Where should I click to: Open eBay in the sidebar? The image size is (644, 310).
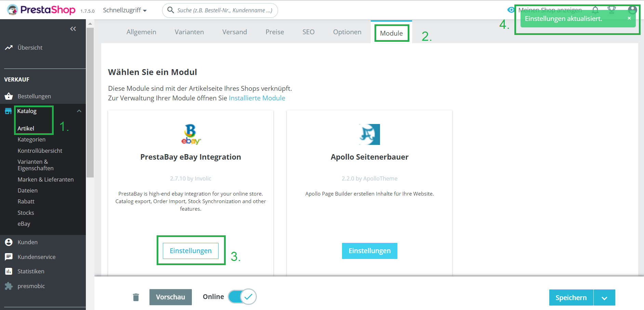(24, 224)
